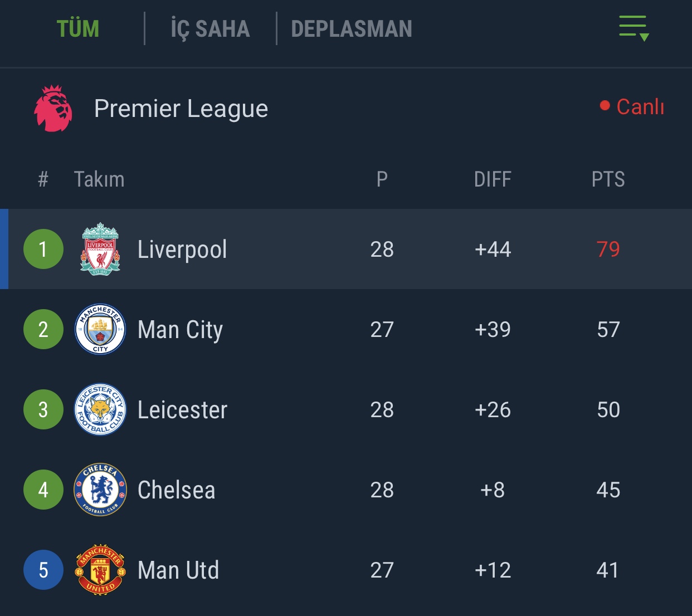Click the Premier League lion logo
Image resolution: width=692 pixels, height=616 pixels.
click(53, 109)
